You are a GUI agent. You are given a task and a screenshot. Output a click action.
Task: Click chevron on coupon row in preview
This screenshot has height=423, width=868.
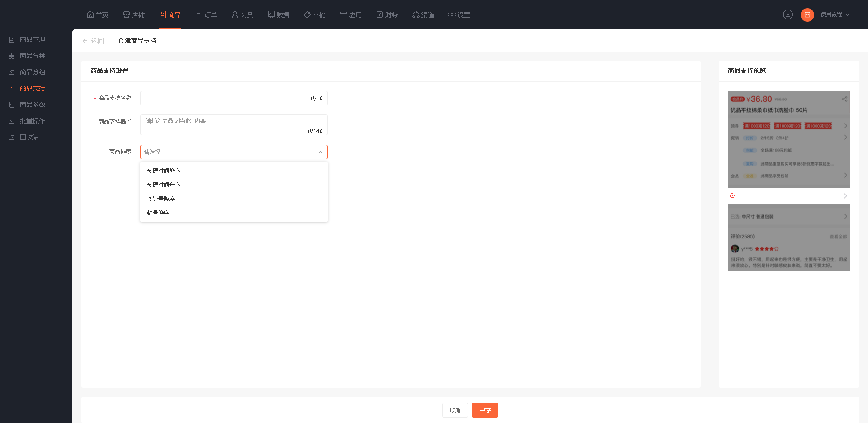(x=845, y=126)
